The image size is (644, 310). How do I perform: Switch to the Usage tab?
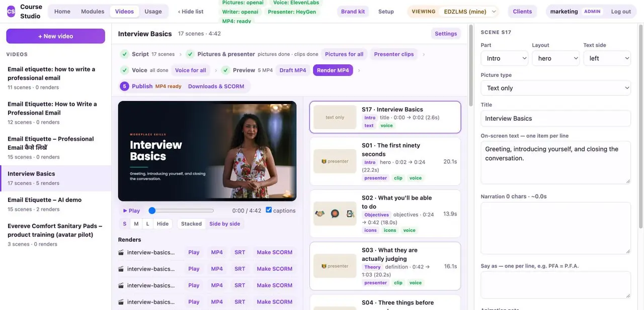(153, 12)
